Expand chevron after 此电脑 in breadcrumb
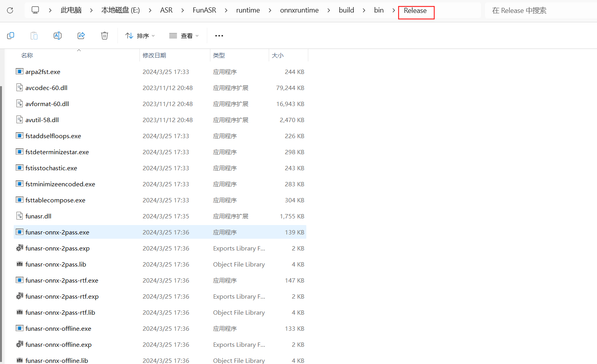Viewport: 597px width, 364px height. (x=91, y=10)
